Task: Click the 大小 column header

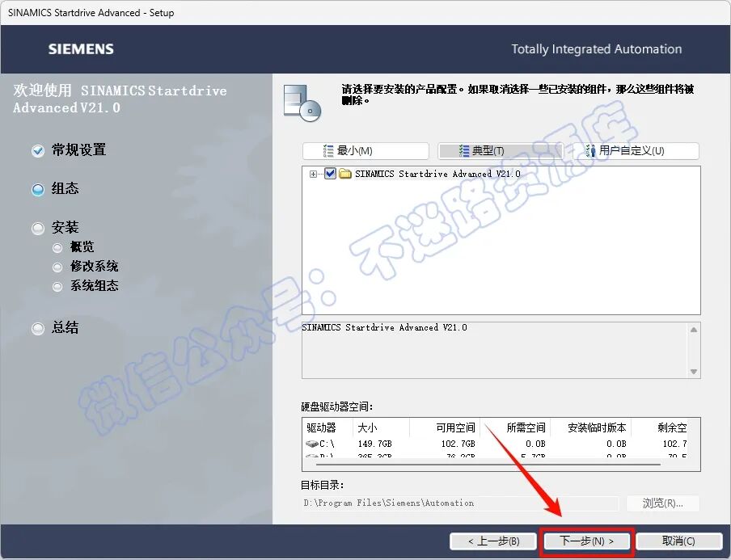Action: tap(382, 427)
